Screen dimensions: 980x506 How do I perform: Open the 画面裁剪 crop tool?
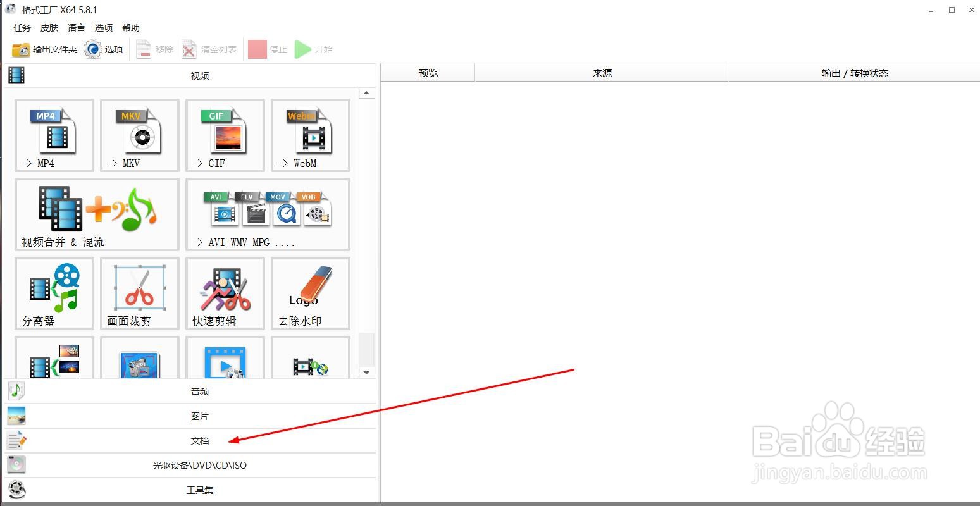pos(140,293)
